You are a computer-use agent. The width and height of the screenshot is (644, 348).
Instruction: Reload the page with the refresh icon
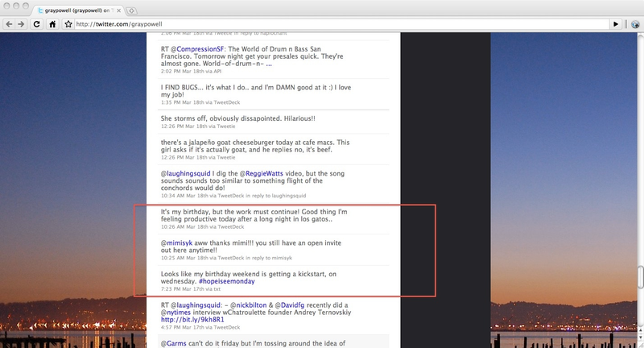click(36, 24)
